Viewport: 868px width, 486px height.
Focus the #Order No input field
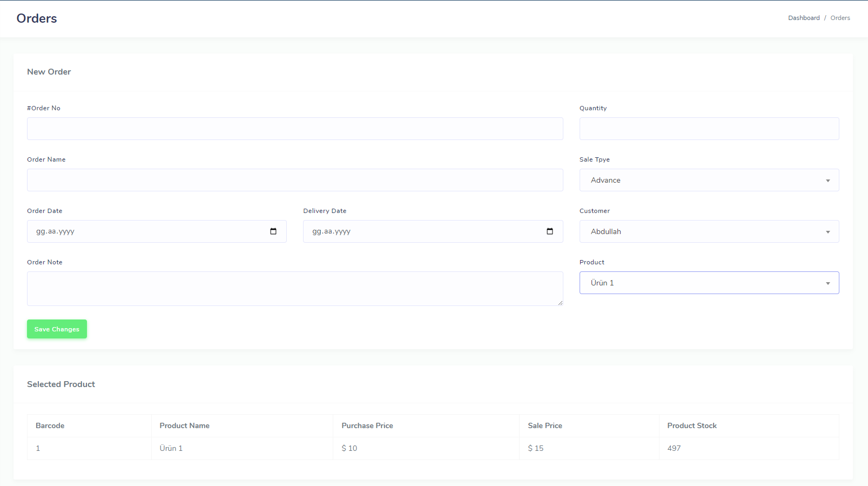pyautogui.click(x=295, y=129)
